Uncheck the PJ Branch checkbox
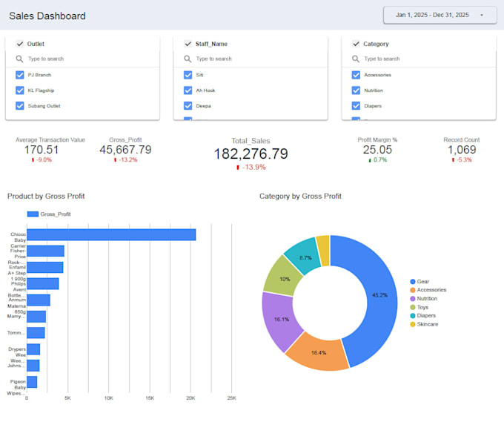The width and height of the screenshot is (504, 422). [19, 75]
